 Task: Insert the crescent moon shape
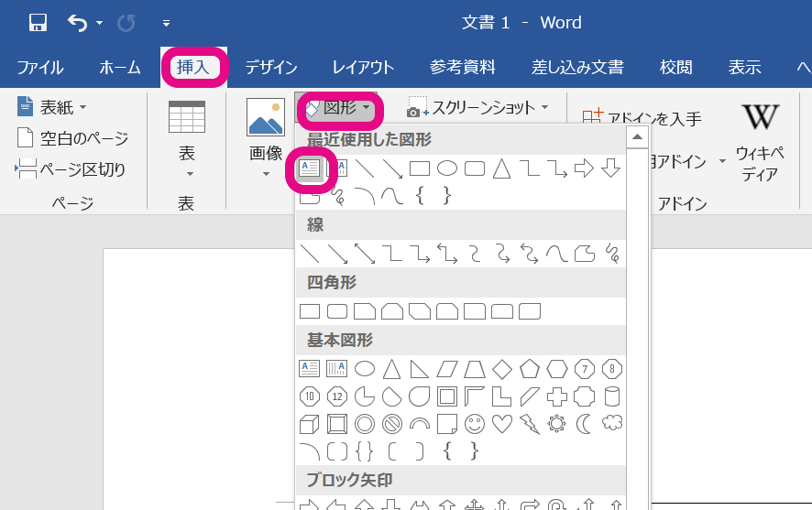pyautogui.click(x=584, y=424)
